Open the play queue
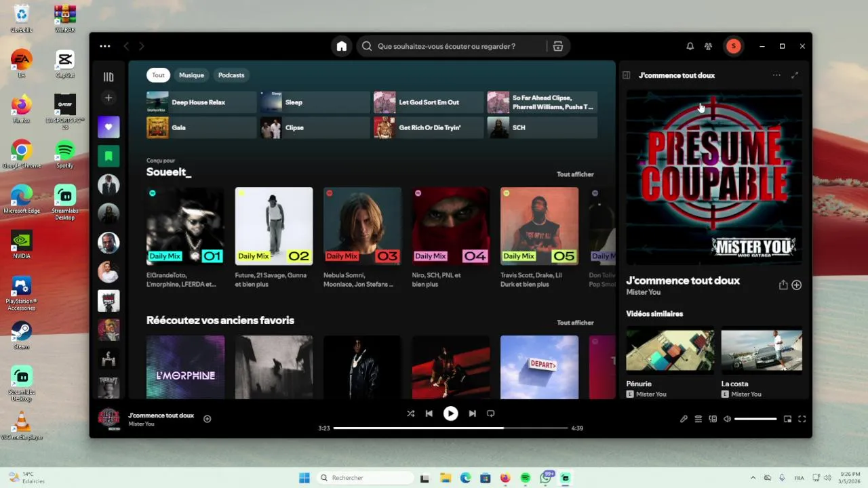 (x=698, y=419)
